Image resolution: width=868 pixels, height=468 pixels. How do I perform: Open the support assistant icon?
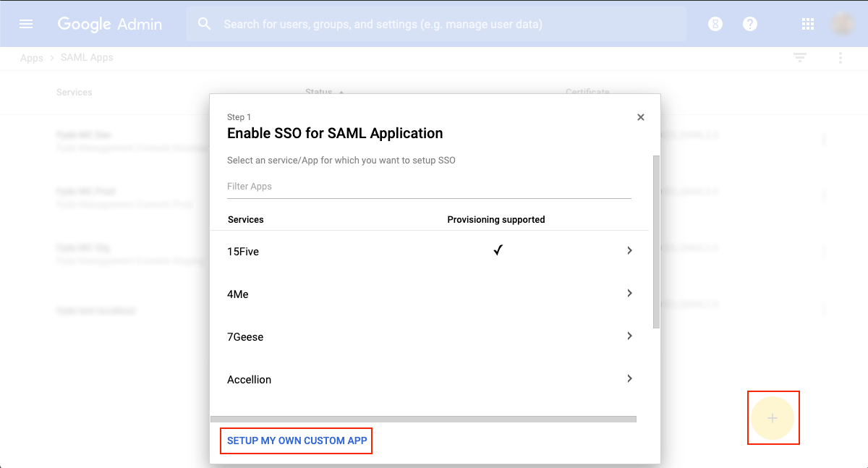pos(715,24)
